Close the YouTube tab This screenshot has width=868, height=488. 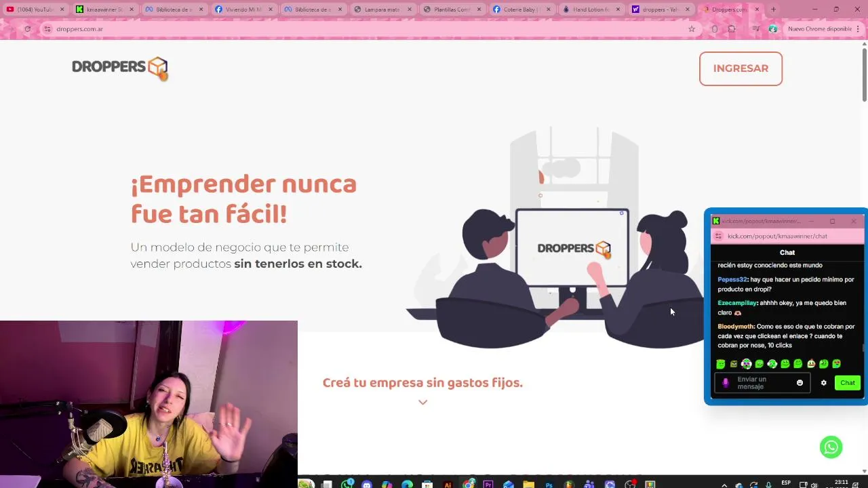click(62, 9)
